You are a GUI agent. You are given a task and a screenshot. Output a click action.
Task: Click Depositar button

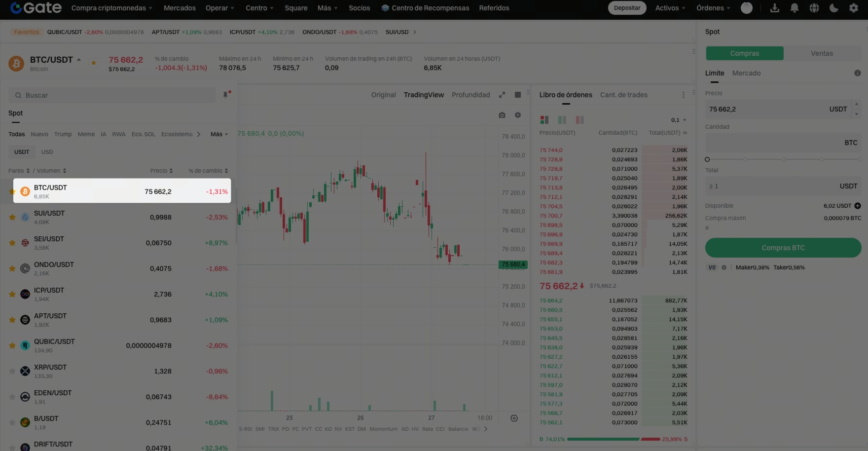tap(627, 8)
